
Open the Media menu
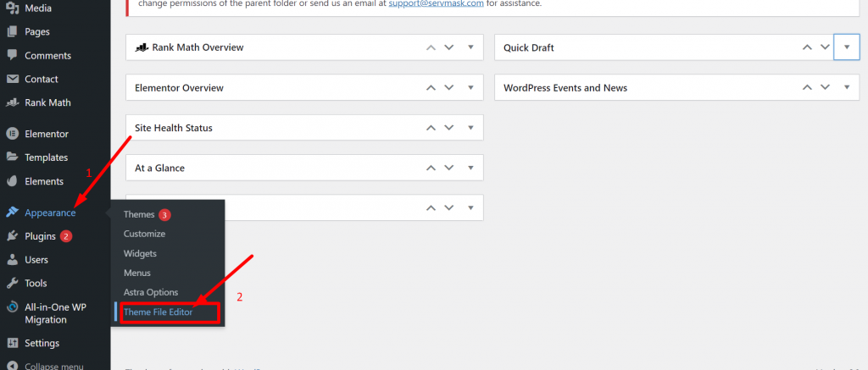click(38, 8)
